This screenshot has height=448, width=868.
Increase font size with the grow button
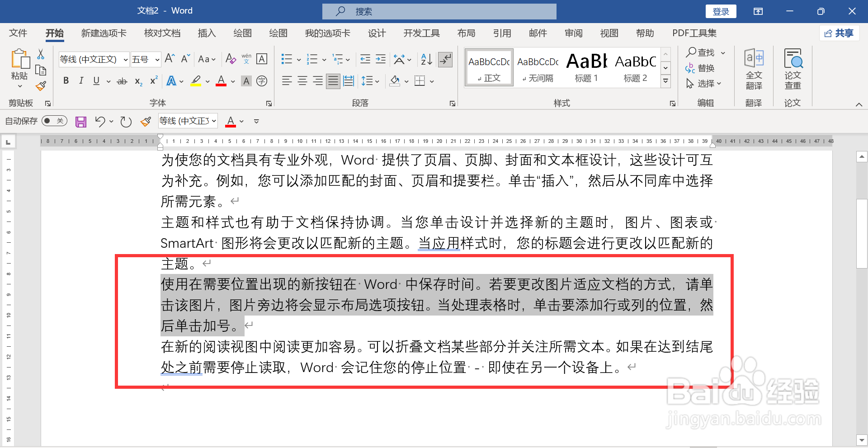170,59
